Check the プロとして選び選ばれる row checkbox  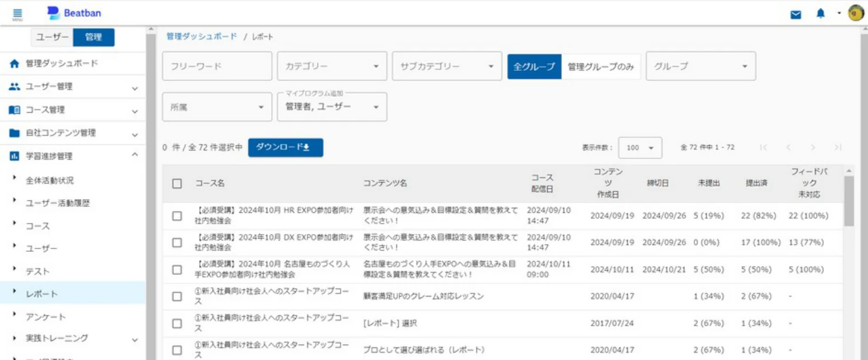point(177,350)
